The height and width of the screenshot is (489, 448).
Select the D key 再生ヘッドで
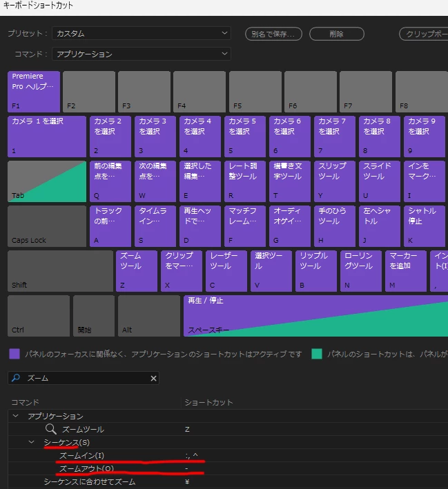[200, 226]
